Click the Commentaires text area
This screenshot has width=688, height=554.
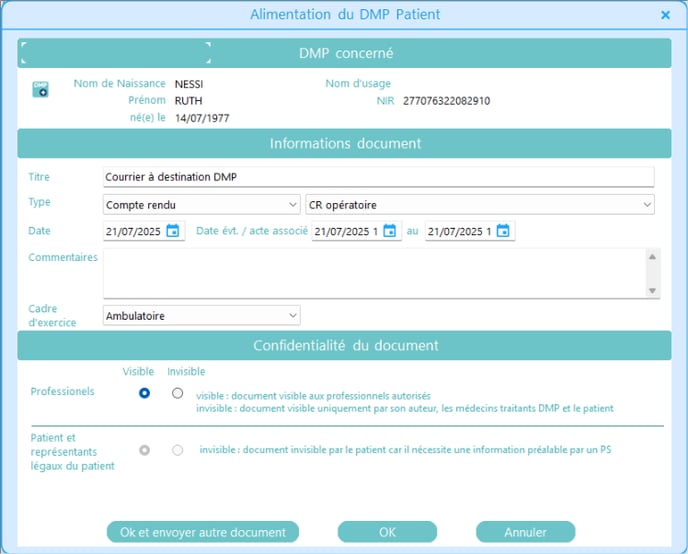point(374,273)
